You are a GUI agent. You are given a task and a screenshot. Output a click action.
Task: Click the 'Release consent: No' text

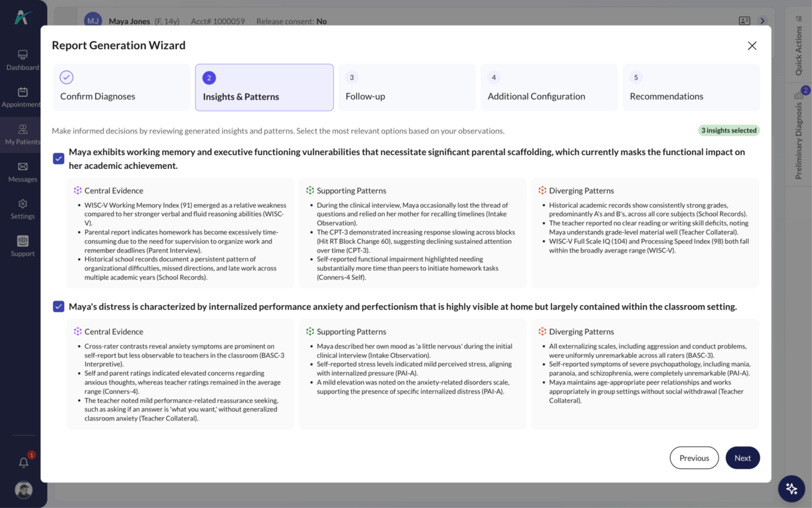pos(291,21)
